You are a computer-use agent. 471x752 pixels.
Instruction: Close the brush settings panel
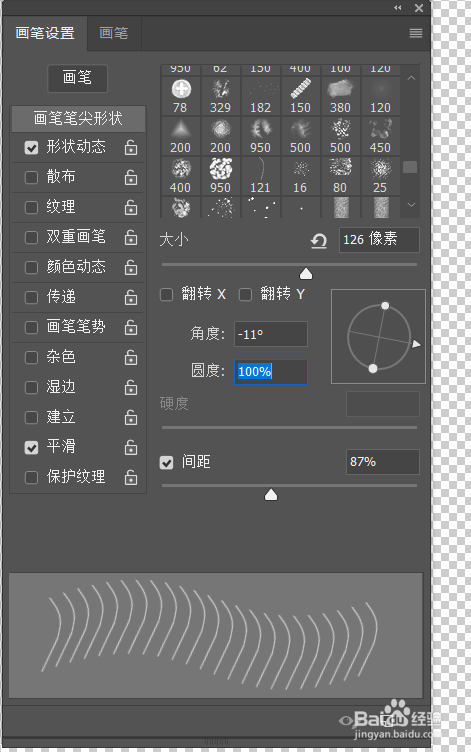pyautogui.click(x=419, y=8)
